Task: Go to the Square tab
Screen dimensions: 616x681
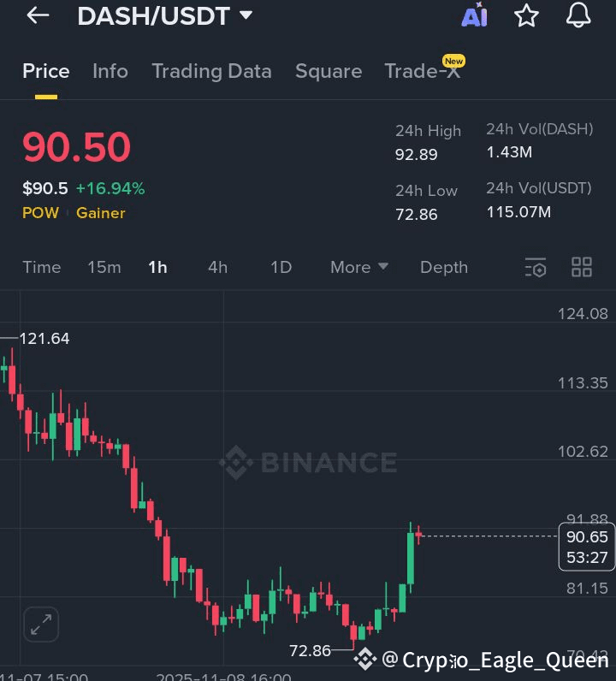Action: (x=329, y=71)
